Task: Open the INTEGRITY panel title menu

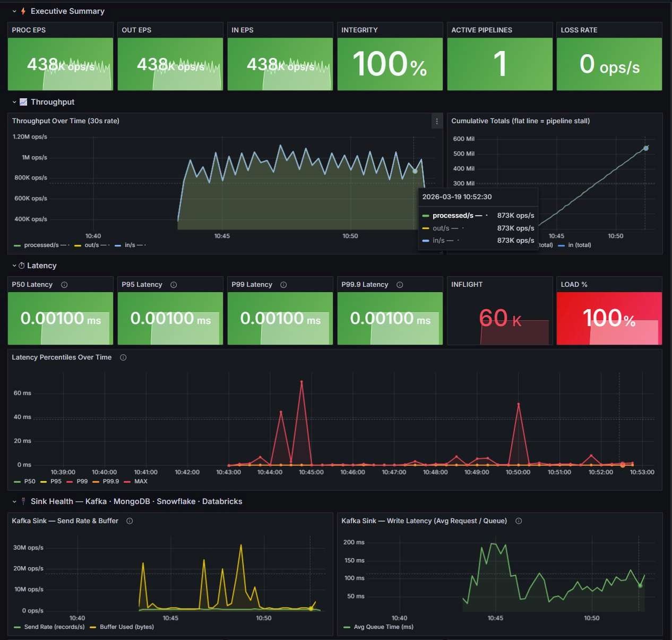Action: (359, 30)
